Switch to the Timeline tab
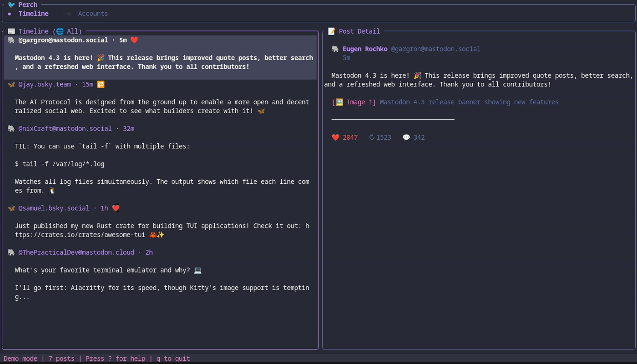The height and width of the screenshot is (364, 637). [33, 14]
